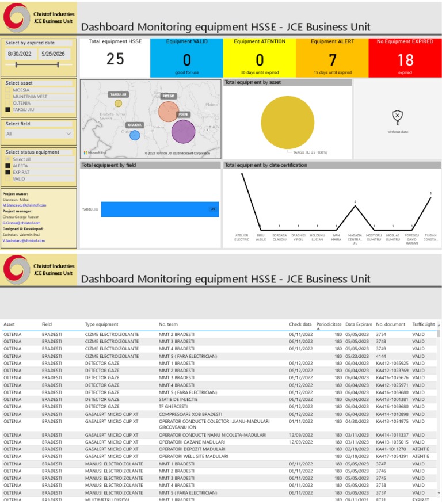Click the sort arrow under the Periodicitate header

[318, 329]
